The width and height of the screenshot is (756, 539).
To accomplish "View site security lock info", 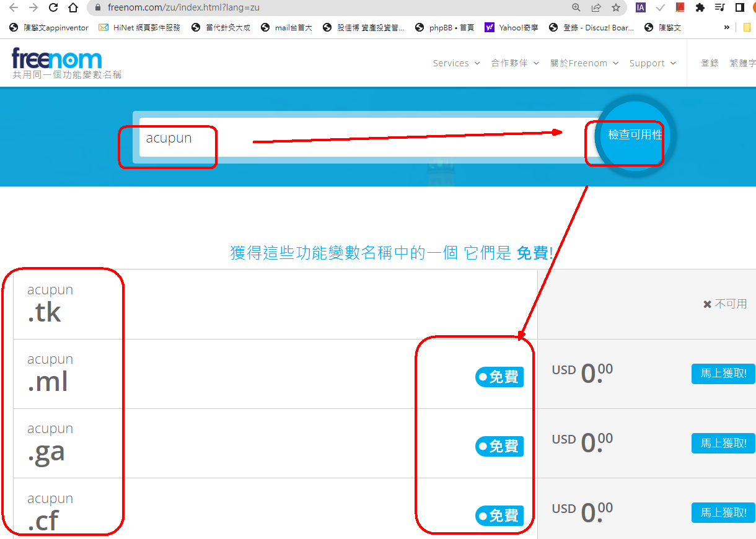I will pos(97,7).
